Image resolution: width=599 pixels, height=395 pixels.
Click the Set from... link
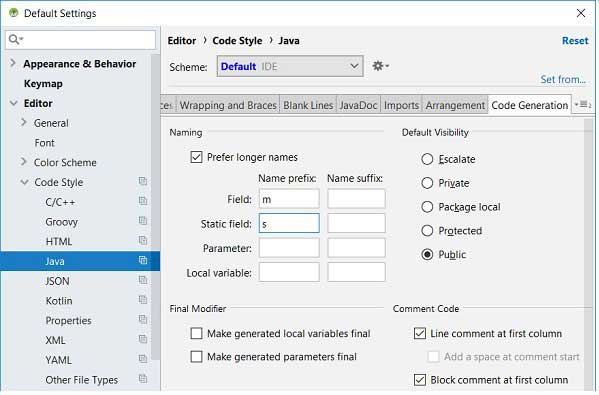pos(563,79)
